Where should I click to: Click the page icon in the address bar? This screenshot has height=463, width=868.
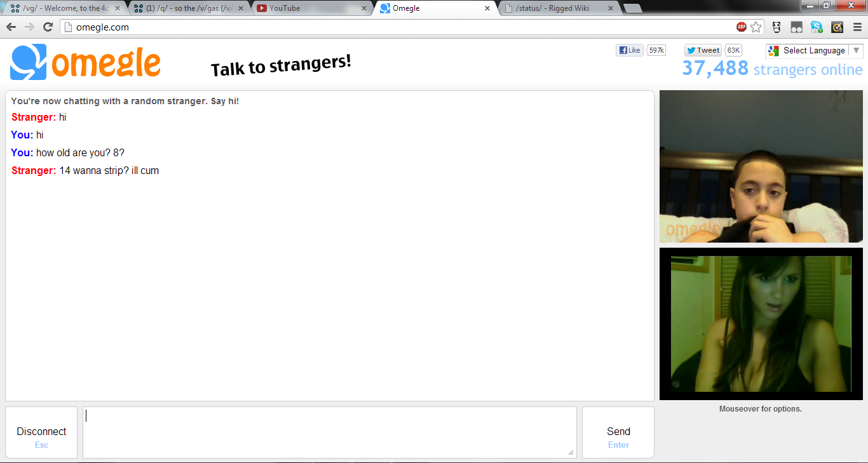(x=69, y=27)
